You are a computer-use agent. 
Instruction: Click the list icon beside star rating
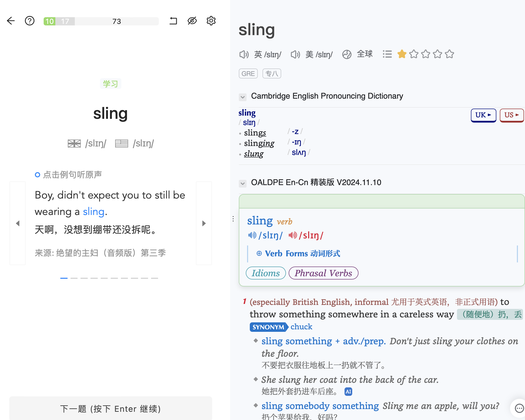[x=387, y=54]
